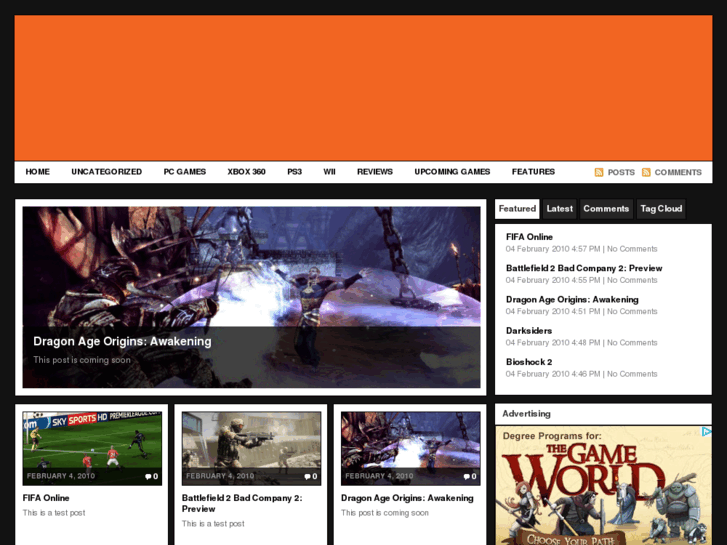Go to the Home menu item

point(38,172)
